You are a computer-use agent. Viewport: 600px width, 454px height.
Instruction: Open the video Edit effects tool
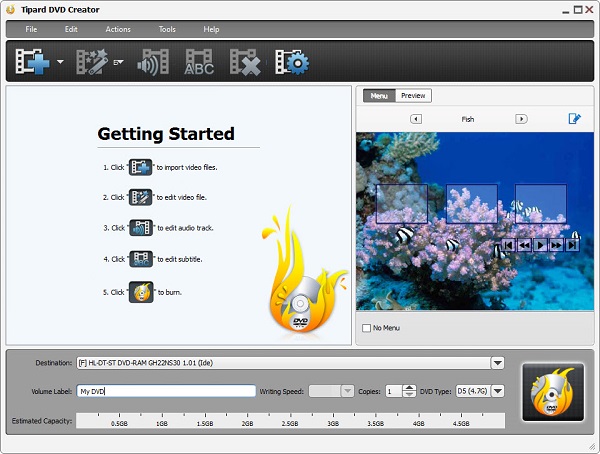click(92, 62)
